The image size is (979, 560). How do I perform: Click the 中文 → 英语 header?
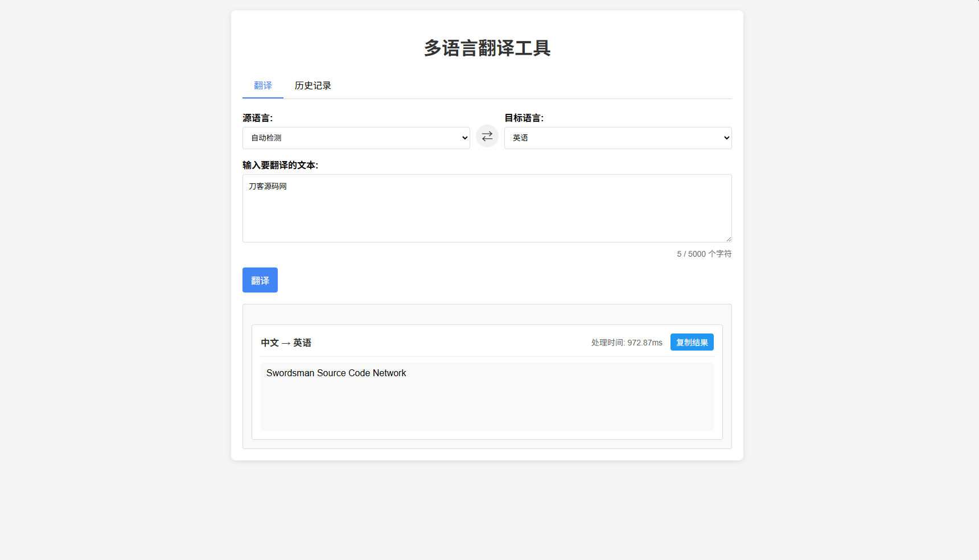point(286,343)
